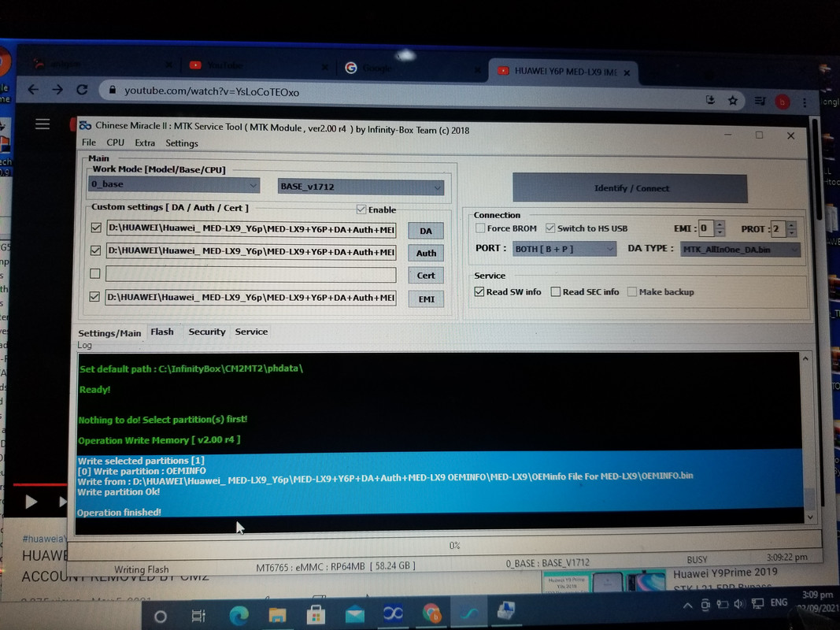840x630 pixels.
Task: Open the browser profile avatar
Action: (783, 102)
